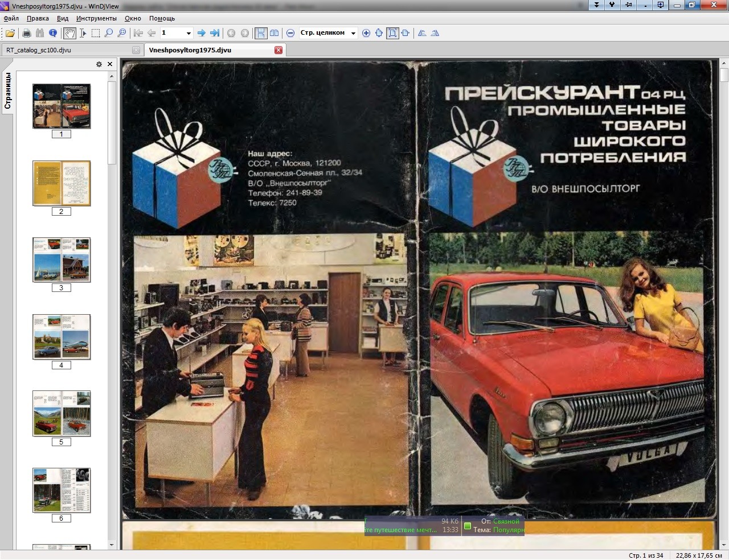Open the Правка menu
Image resolution: width=729 pixels, height=560 pixels.
pos(38,18)
